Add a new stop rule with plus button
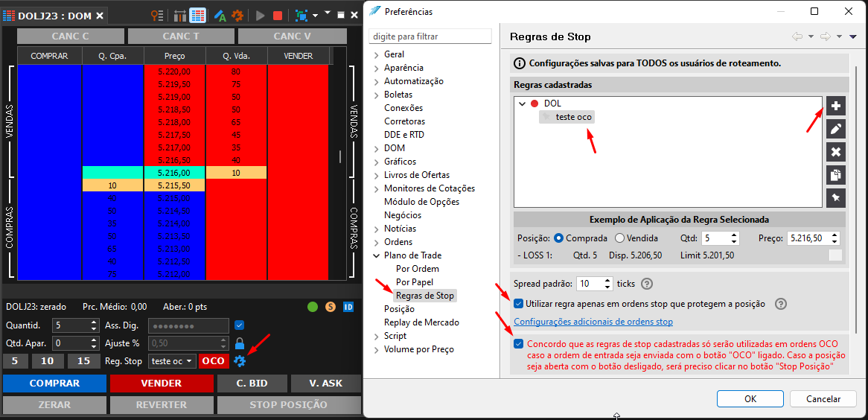 click(x=836, y=105)
